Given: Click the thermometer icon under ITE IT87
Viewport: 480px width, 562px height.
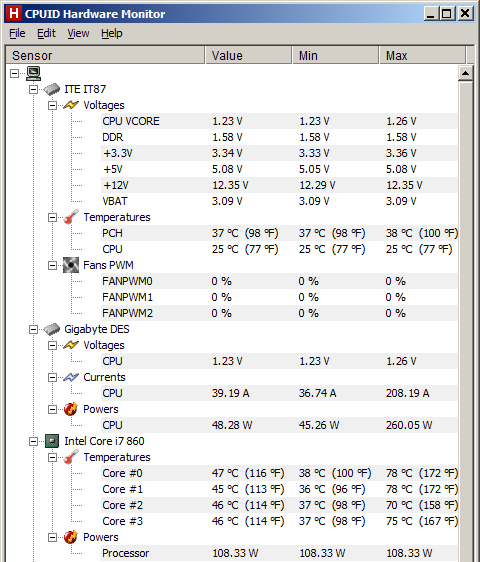Looking at the screenshot, I should [x=71, y=217].
